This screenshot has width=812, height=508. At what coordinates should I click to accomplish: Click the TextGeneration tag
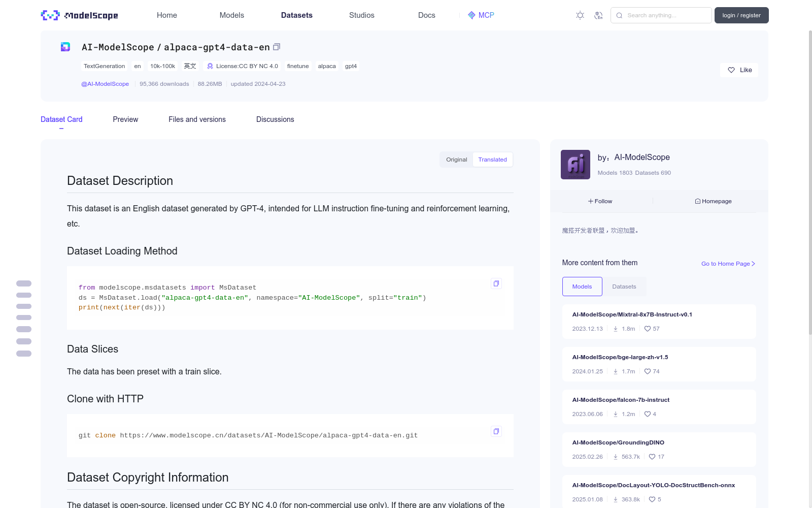click(x=104, y=66)
